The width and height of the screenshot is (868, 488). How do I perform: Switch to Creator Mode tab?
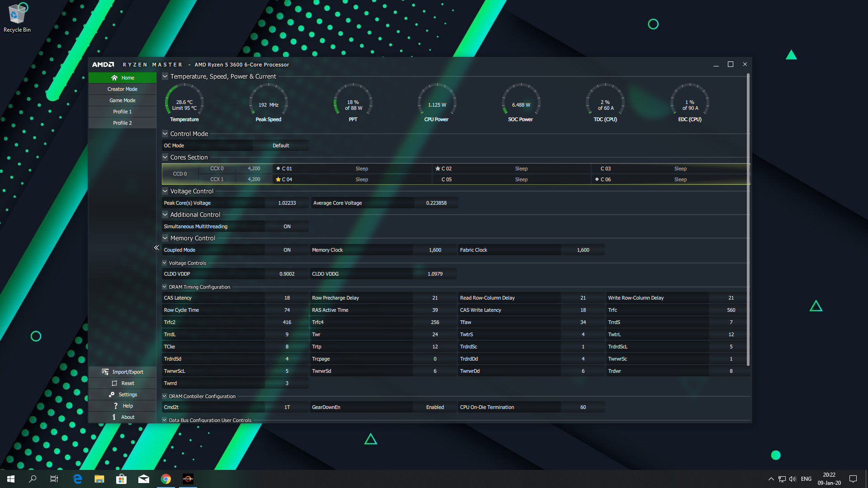tap(122, 89)
